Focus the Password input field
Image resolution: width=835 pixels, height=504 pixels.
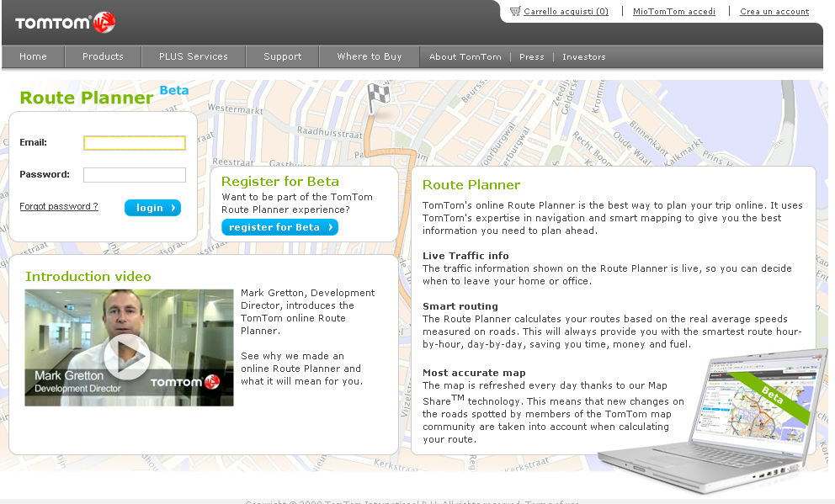135,175
